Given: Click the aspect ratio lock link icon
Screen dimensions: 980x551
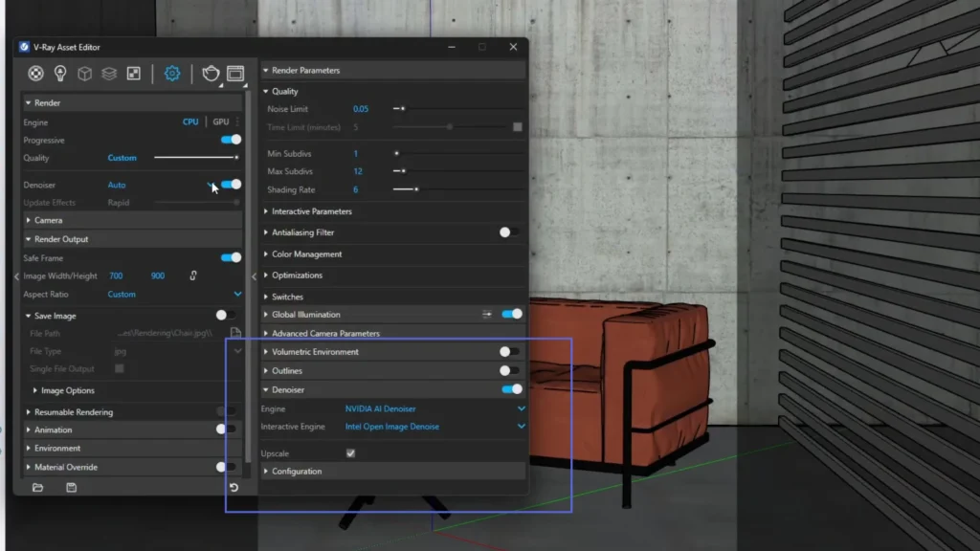Looking at the screenshot, I should tap(192, 275).
